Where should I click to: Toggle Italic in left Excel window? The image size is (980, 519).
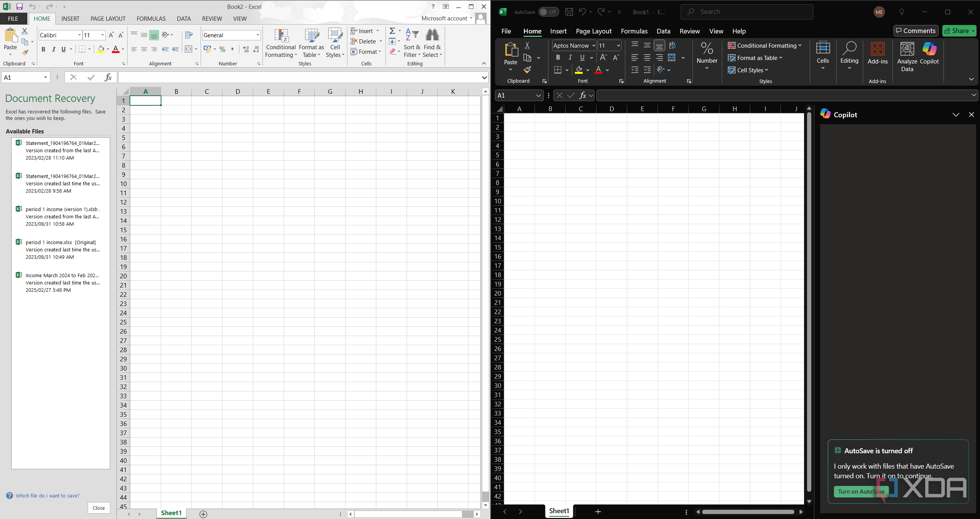pyautogui.click(x=54, y=49)
